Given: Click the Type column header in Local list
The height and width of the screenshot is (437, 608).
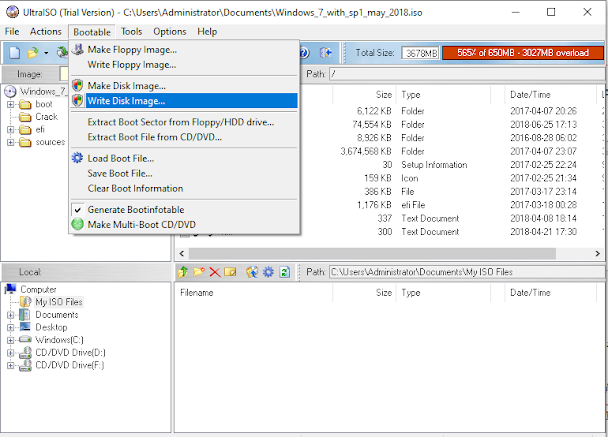Looking at the screenshot, I should tap(443, 293).
